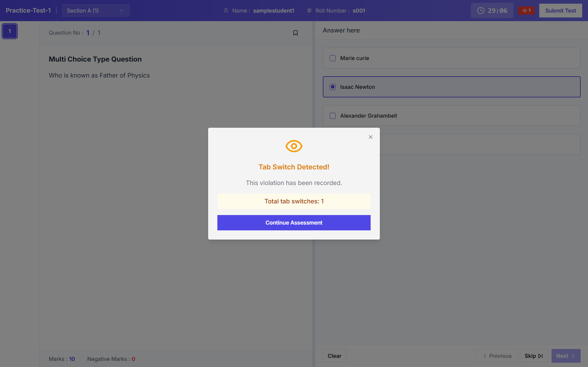Bookmark the current question

pos(295,33)
